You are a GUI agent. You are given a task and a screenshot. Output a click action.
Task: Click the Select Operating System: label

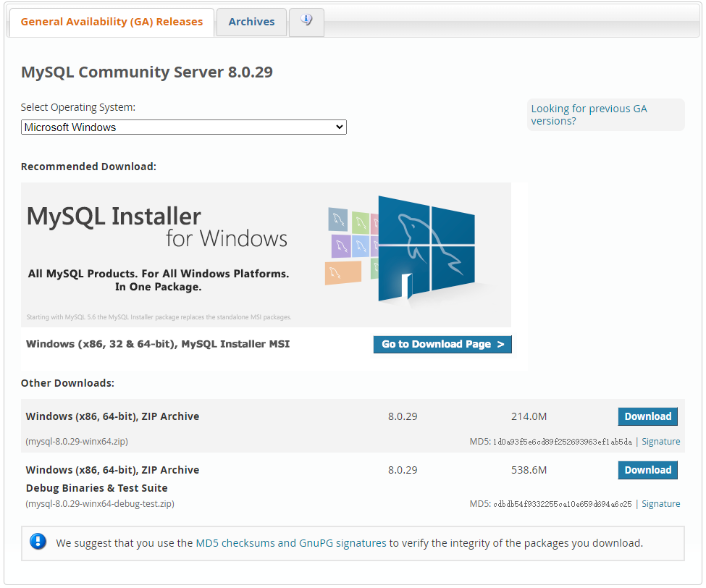pos(78,107)
